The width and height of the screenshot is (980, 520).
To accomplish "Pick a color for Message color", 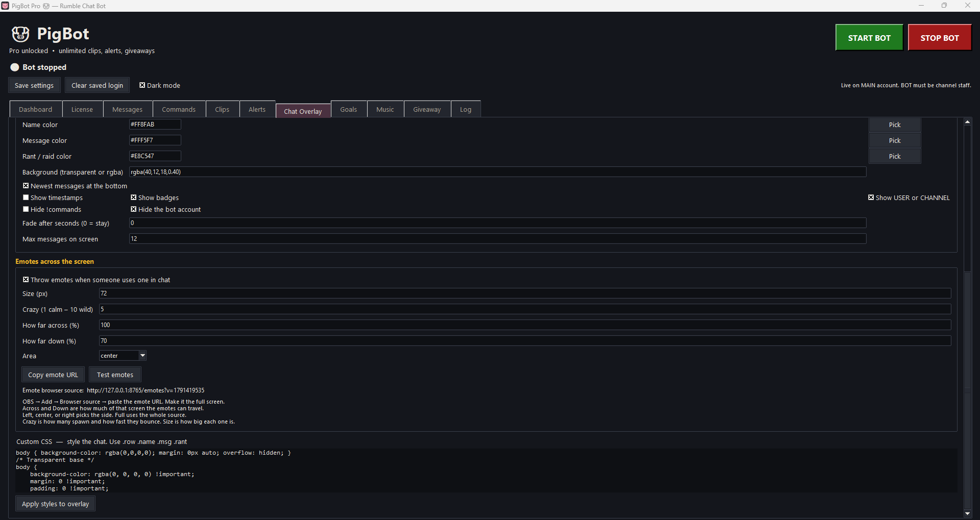I will pyautogui.click(x=895, y=140).
